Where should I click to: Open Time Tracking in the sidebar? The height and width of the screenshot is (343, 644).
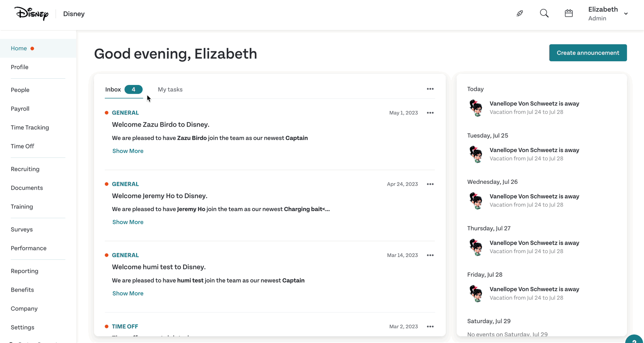[30, 127]
